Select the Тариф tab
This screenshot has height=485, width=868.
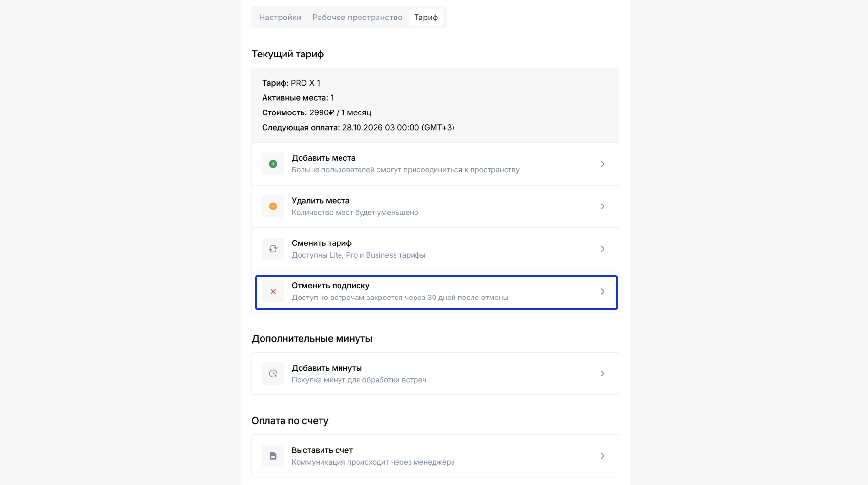426,18
